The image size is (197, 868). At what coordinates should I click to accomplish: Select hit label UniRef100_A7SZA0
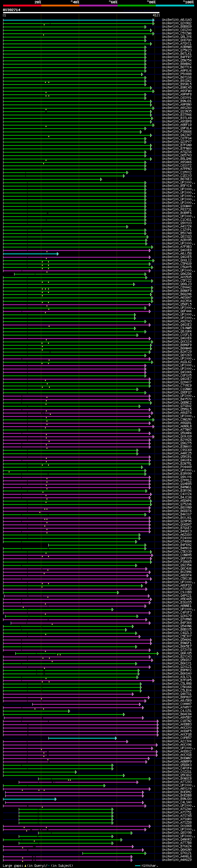pyautogui.click(x=177, y=809)
